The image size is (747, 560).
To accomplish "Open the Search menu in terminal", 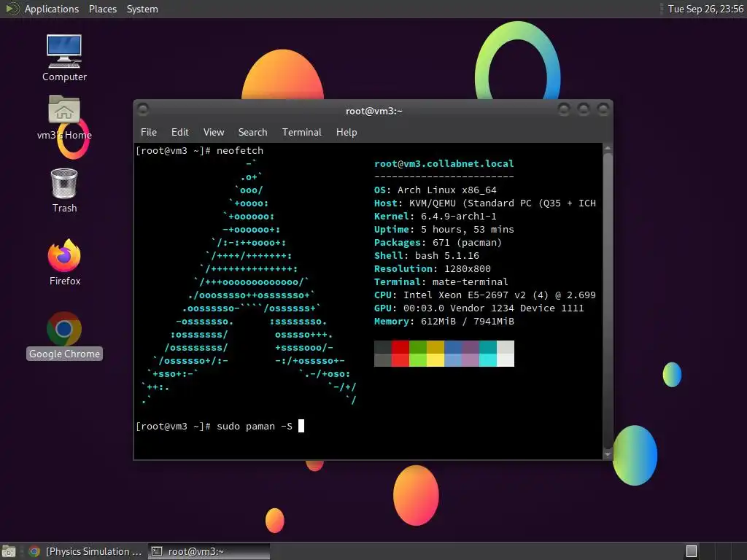I will pos(252,132).
